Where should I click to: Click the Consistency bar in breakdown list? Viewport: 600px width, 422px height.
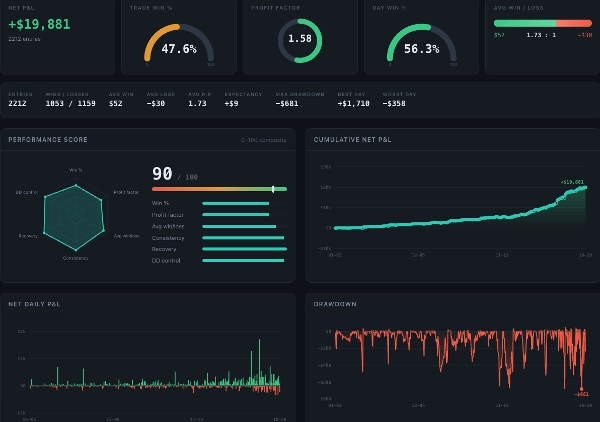point(243,238)
